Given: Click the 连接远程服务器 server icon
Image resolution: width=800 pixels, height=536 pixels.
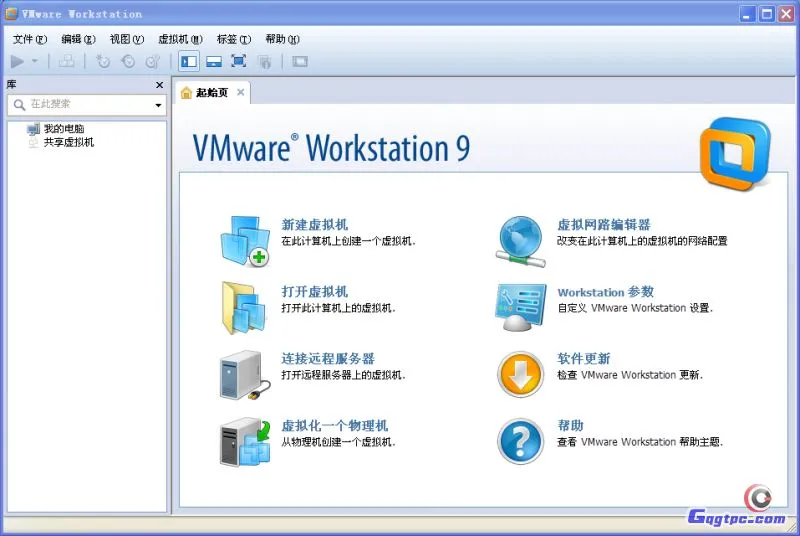Looking at the screenshot, I should pyautogui.click(x=245, y=375).
